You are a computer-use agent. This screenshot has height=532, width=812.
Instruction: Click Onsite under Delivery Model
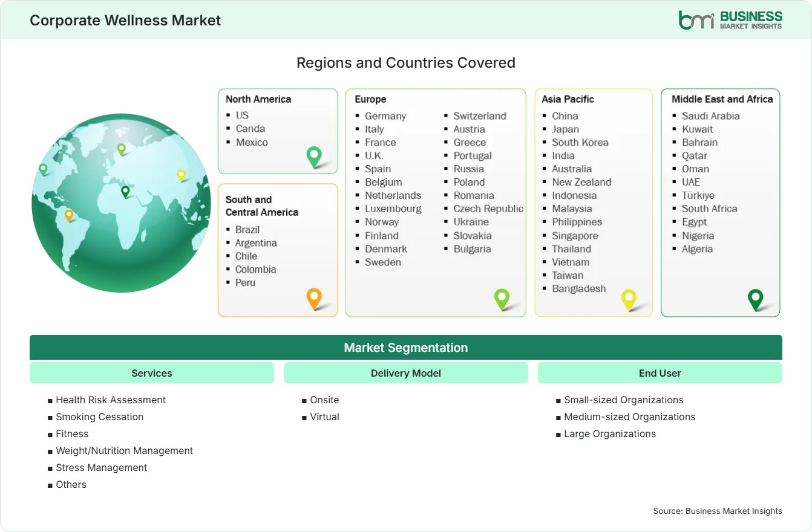pyautogui.click(x=324, y=400)
